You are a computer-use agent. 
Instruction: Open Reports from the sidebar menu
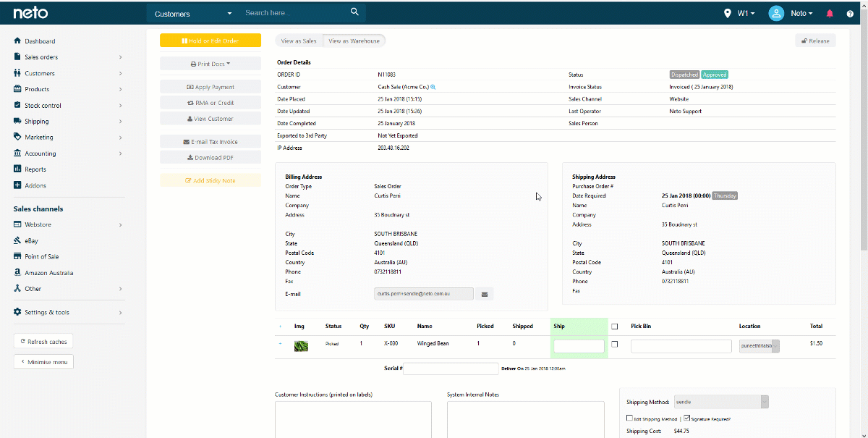click(x=35, y=169)
